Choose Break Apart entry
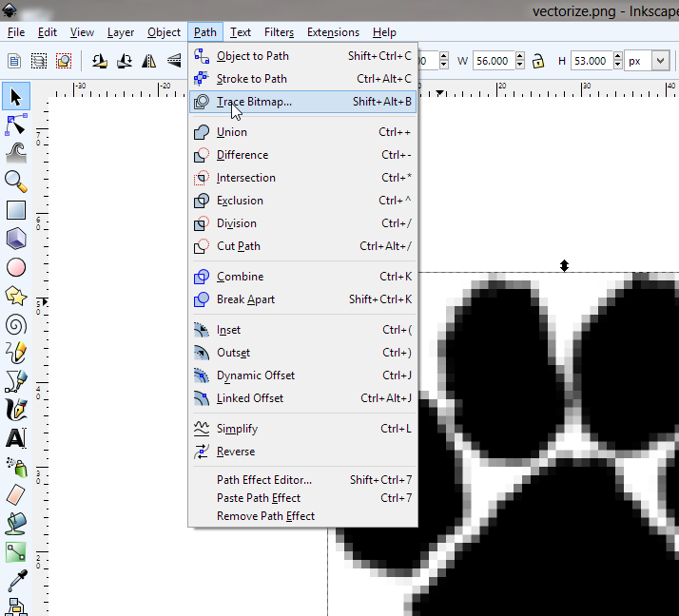The image size is (679, 616). [302, 299]
